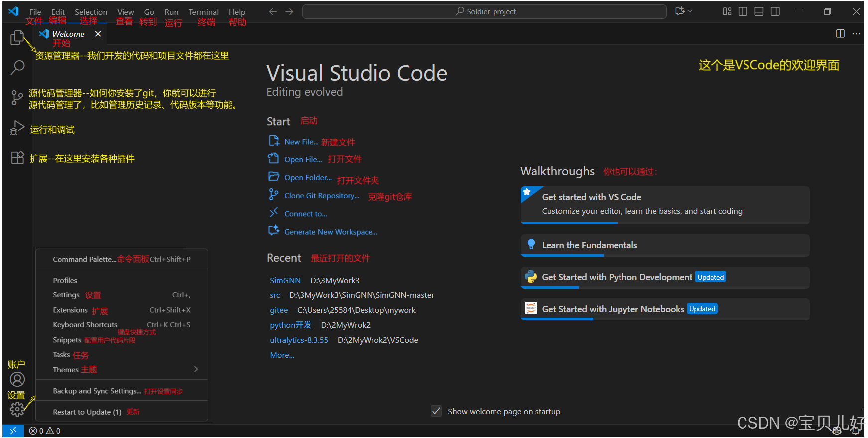868x438 pixels.
Task: Click the Open File link
Action: (303, 159)
